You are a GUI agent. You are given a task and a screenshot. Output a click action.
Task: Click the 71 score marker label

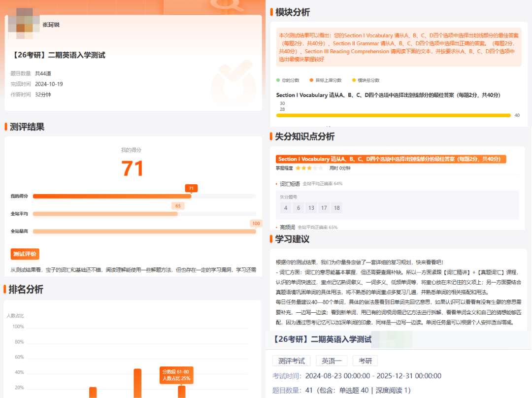click(191, 188)
